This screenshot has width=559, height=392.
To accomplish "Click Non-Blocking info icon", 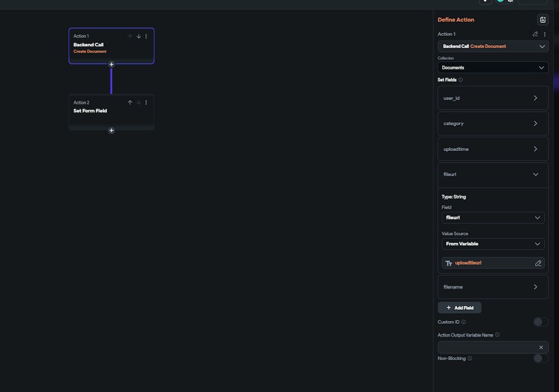I will tap(470, 358).
